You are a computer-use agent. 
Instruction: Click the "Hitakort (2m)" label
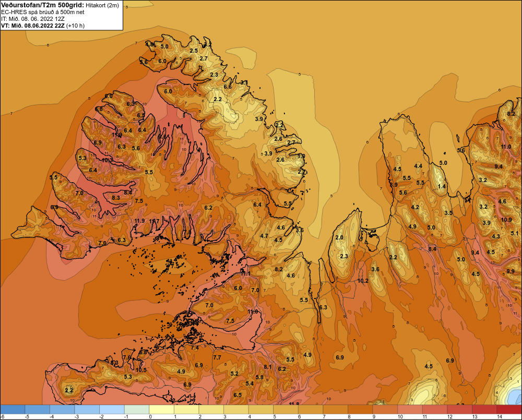102,5
